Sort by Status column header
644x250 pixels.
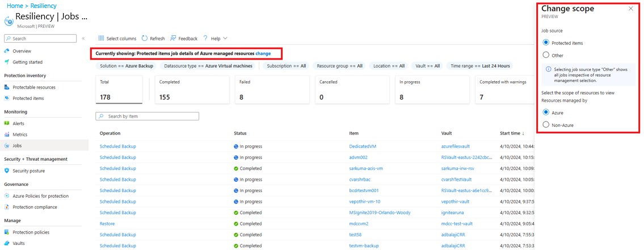[x=240, y=133]
